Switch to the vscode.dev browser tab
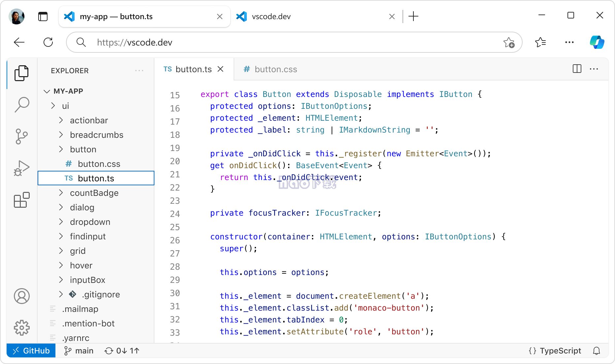The height and width of the screenshot is (364, 615). click(x=271, y=16)
